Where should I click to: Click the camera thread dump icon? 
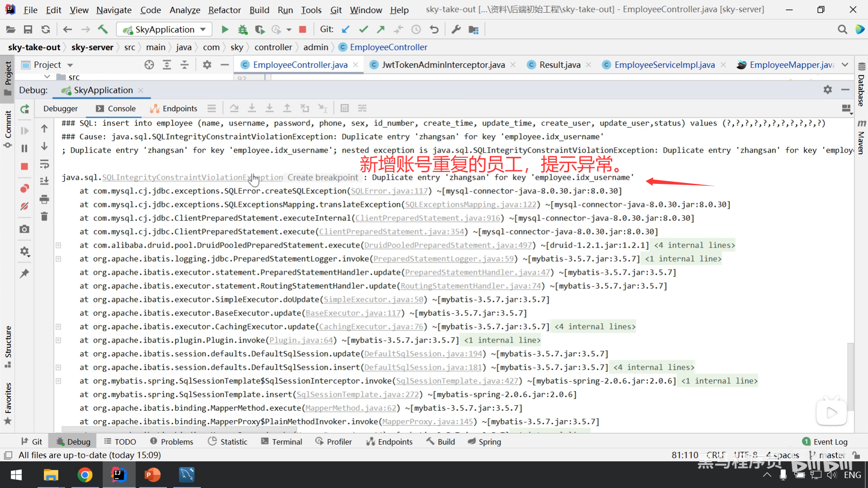pyautogui.click(x=25, y=229)
